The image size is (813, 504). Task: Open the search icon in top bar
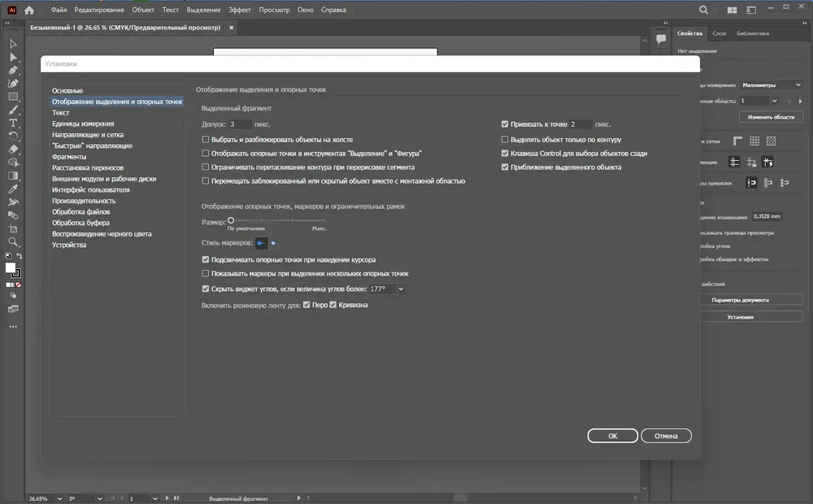pyautogui.click(x=703, y=10)
